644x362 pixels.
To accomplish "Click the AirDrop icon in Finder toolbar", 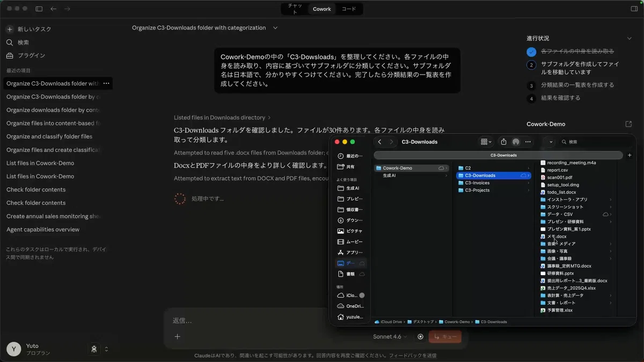I will tap(516, 142).
